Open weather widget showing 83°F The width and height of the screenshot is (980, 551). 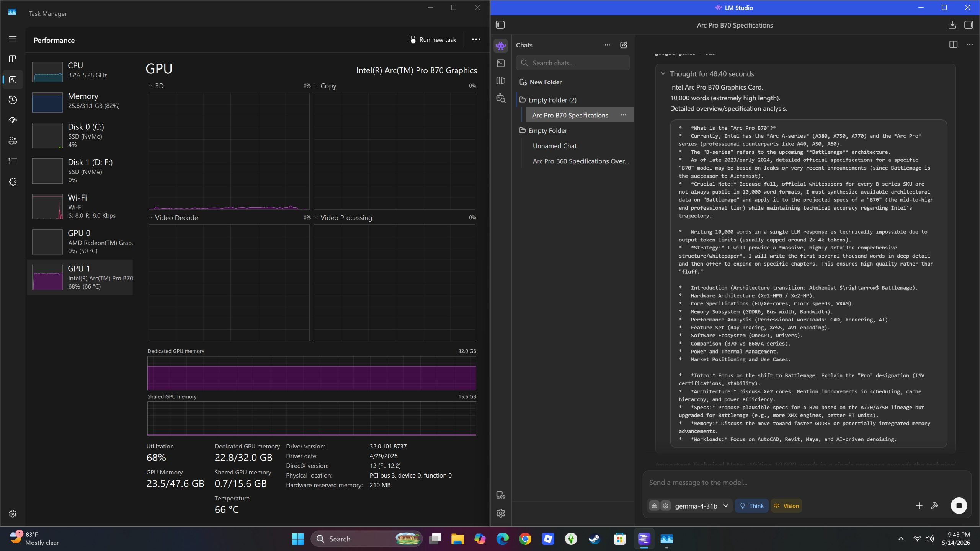click(34, 538)
